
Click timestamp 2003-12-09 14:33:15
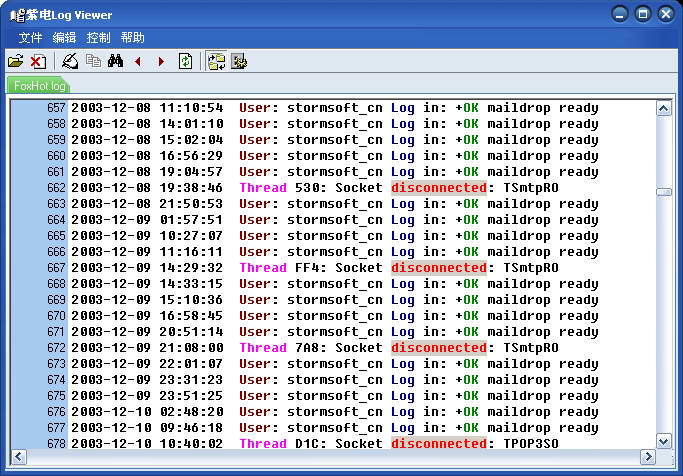click(147, 284)
